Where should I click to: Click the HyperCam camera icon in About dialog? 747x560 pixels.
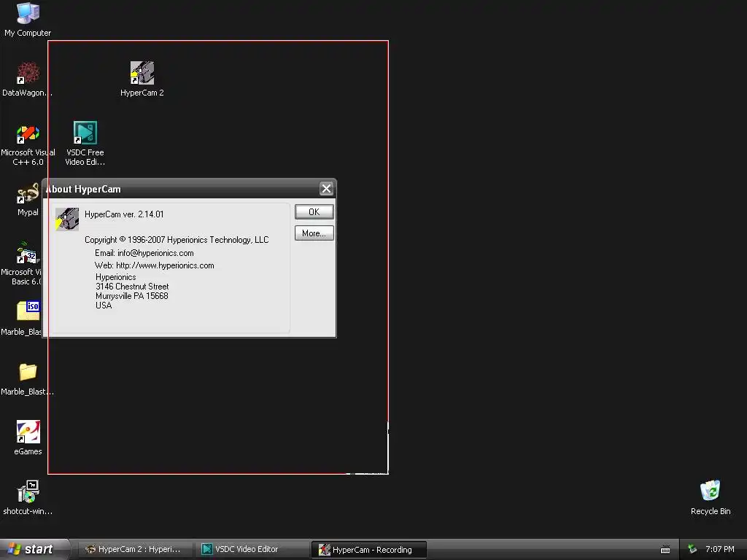66,219
